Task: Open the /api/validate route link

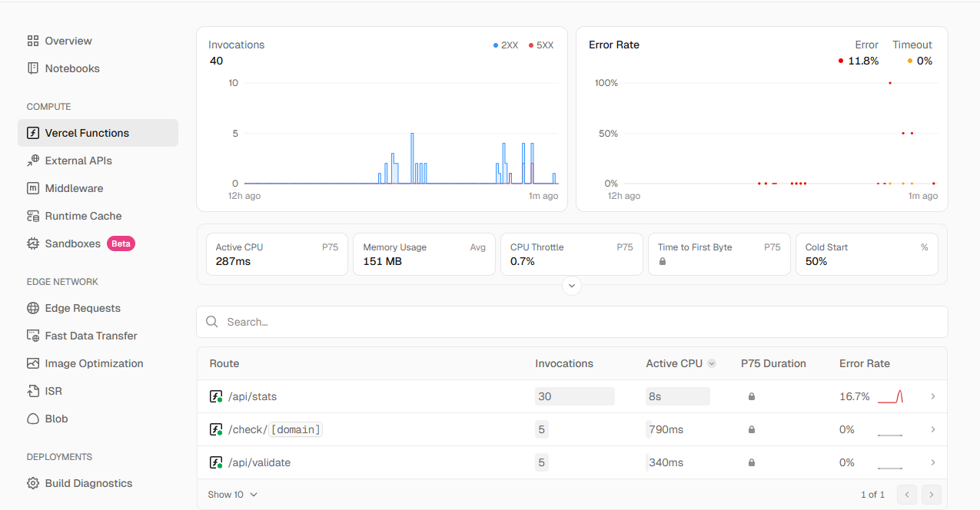Action: click(x=259, y=462)
